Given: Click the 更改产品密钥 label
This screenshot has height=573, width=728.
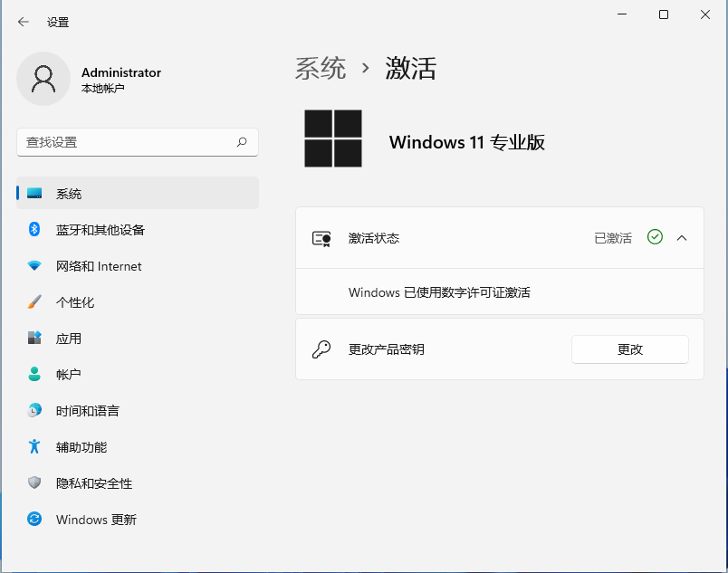Looking at the screenshot, I should tap(387, 349).
